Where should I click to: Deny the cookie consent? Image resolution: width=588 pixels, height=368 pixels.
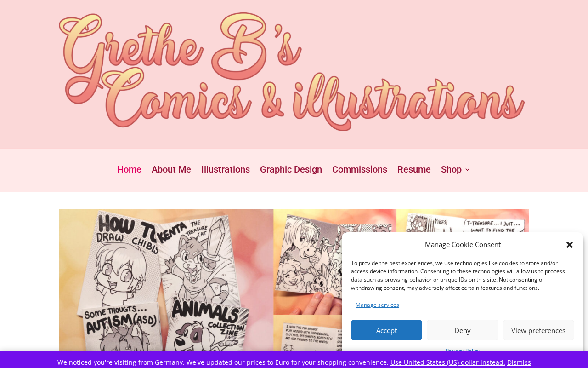click(x=463, y=330)
